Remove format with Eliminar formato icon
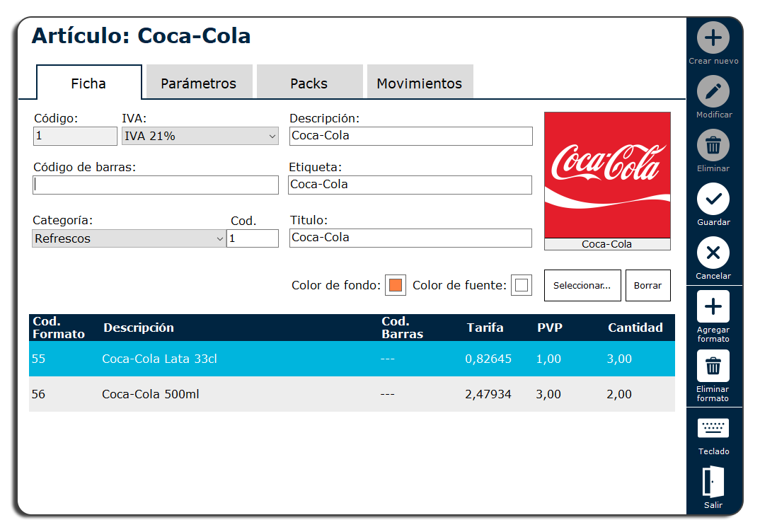Screen dimensions: 760x532 [713, 366]
